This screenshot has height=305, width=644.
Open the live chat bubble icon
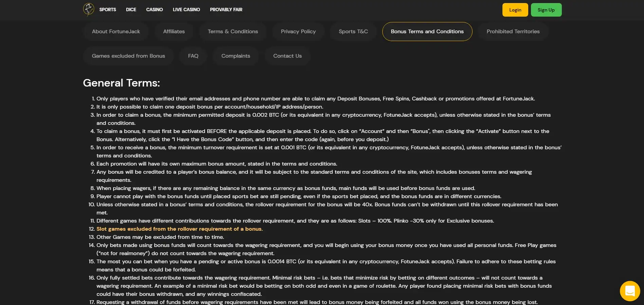pos(630,291)
